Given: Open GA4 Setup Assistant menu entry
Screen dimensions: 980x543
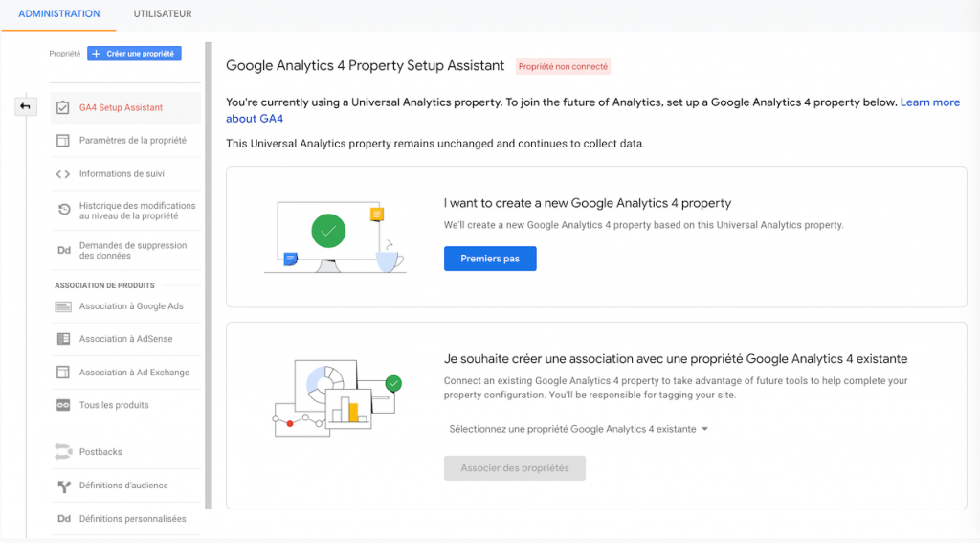Looking at the screenshot, I should (125, 107).
